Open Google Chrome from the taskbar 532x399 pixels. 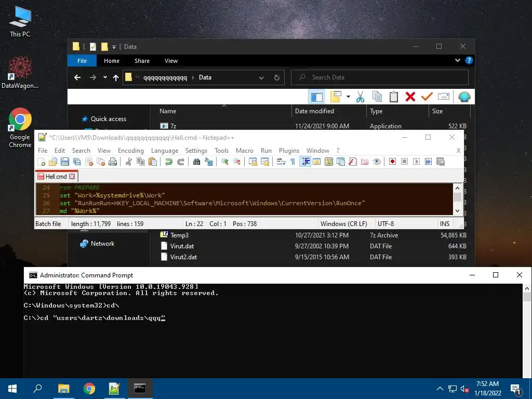coord(89,389)
